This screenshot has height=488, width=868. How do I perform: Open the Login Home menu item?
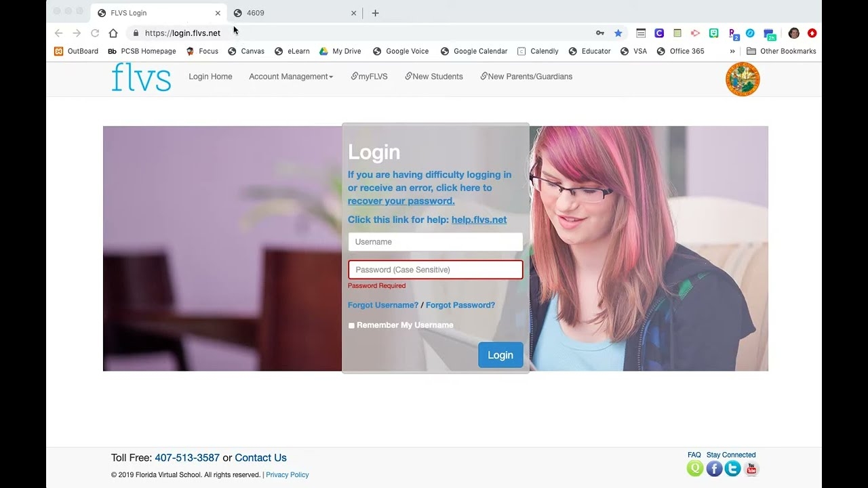[x=210, y=77]
